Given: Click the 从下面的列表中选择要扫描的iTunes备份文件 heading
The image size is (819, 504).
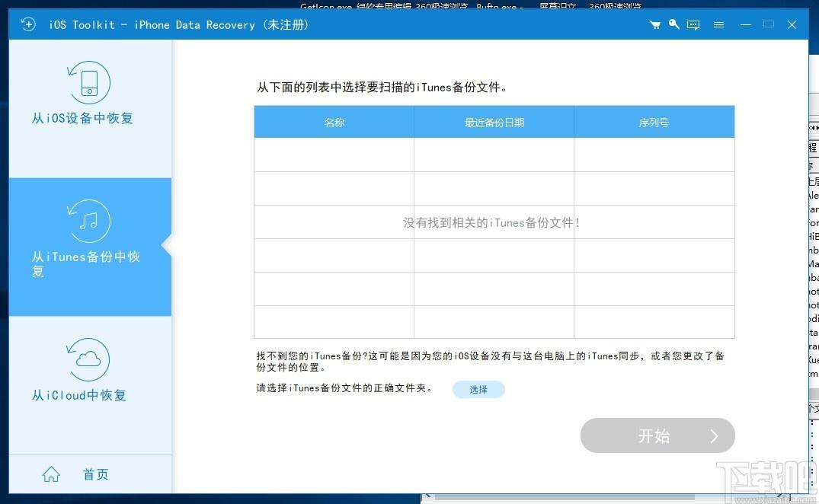Looking at the screenshot, I should click(x=382, y=87).
